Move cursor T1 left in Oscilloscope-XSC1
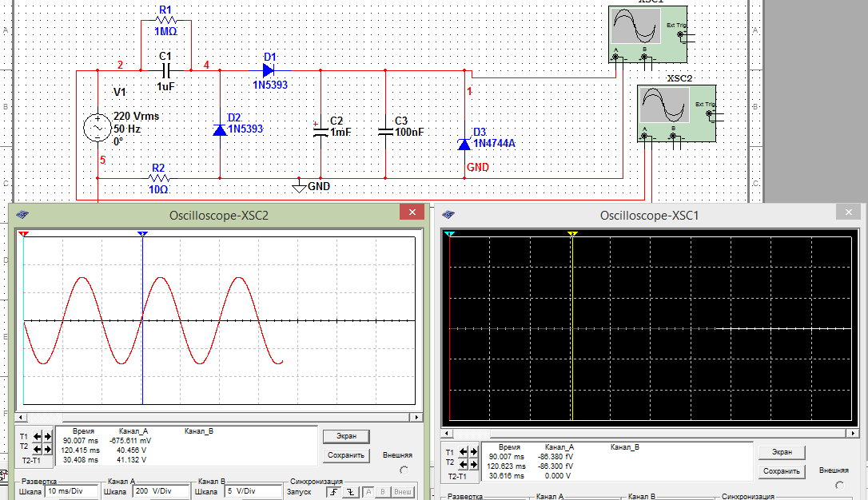This screenshot has height=500, width=868. coord(464,452)
